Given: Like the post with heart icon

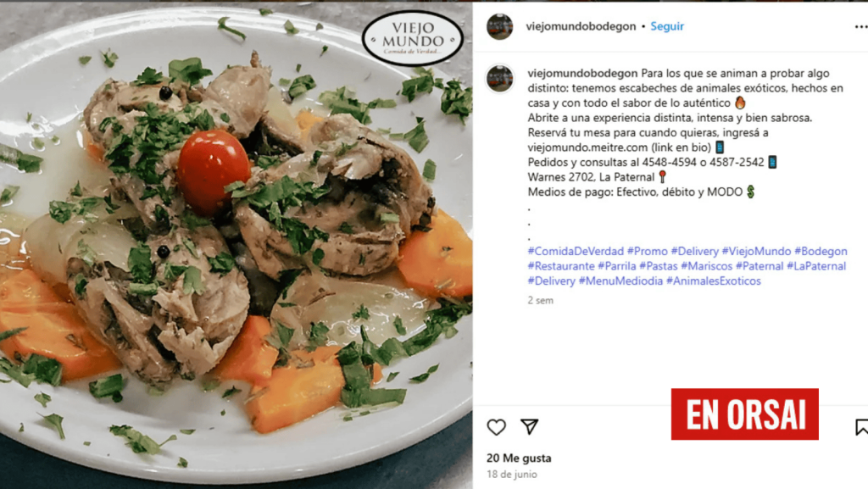Looking at the screenshot, I should click(496, 427).
